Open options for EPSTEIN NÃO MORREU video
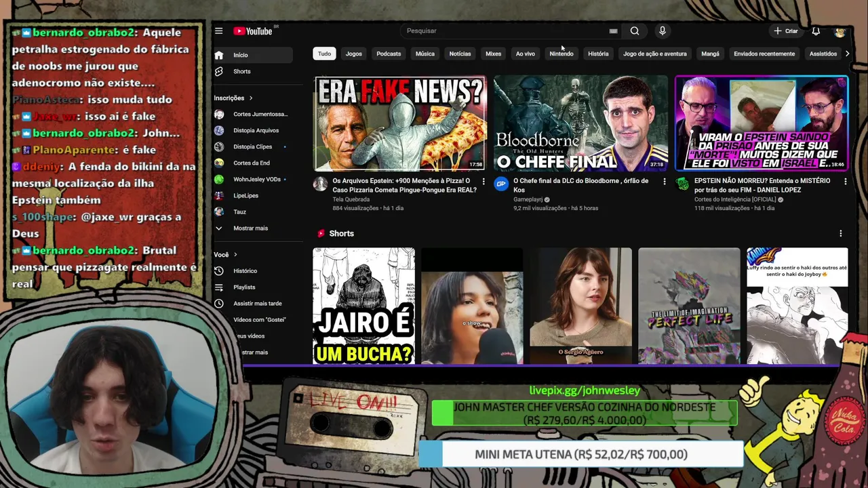 tap(845, 182)
